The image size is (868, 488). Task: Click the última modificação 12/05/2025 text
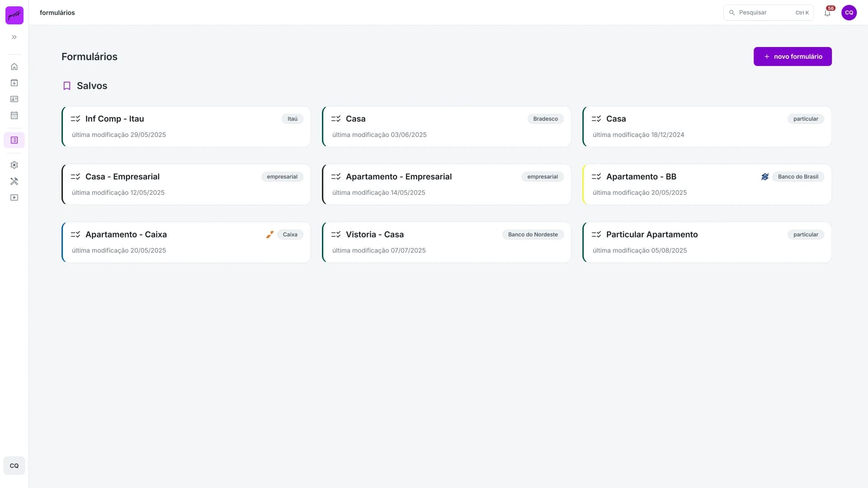(x=118, y=192)
